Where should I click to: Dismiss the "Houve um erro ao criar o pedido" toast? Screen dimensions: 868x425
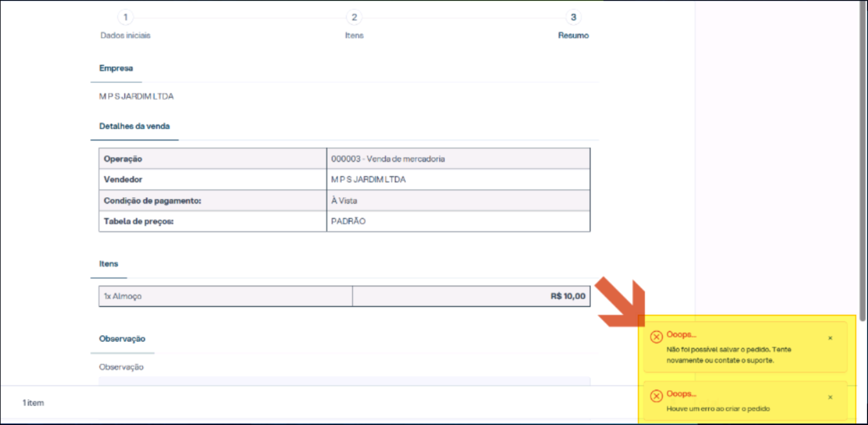(830, 397)
